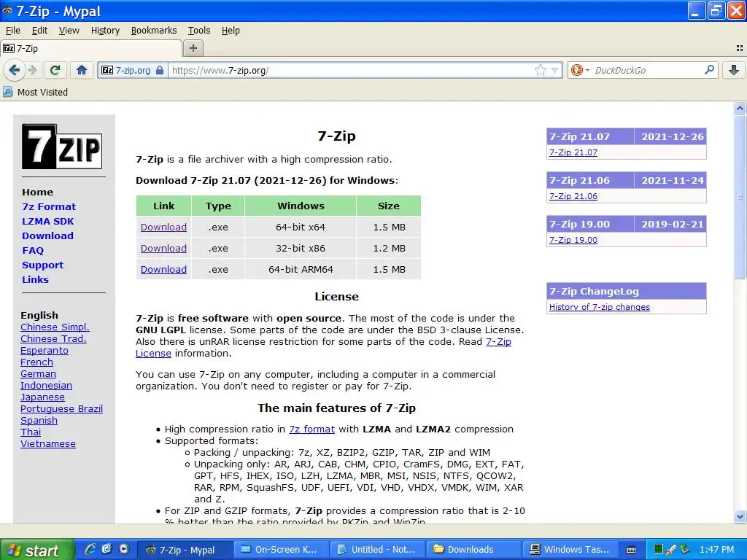The height and width of the screenshot is (560, 747).
Task: Click the vertical scrollbar thumb
Action: (740, 196)
